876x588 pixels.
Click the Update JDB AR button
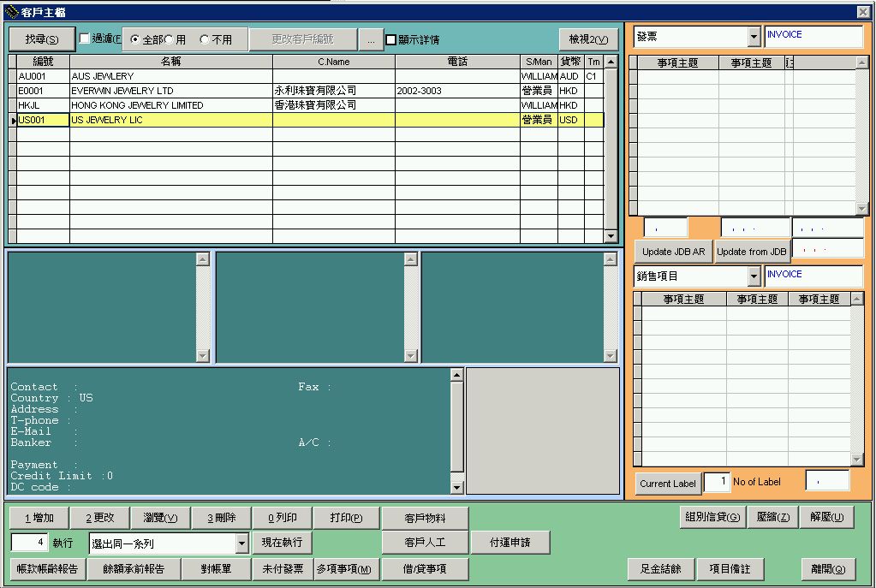pos(673,252)
